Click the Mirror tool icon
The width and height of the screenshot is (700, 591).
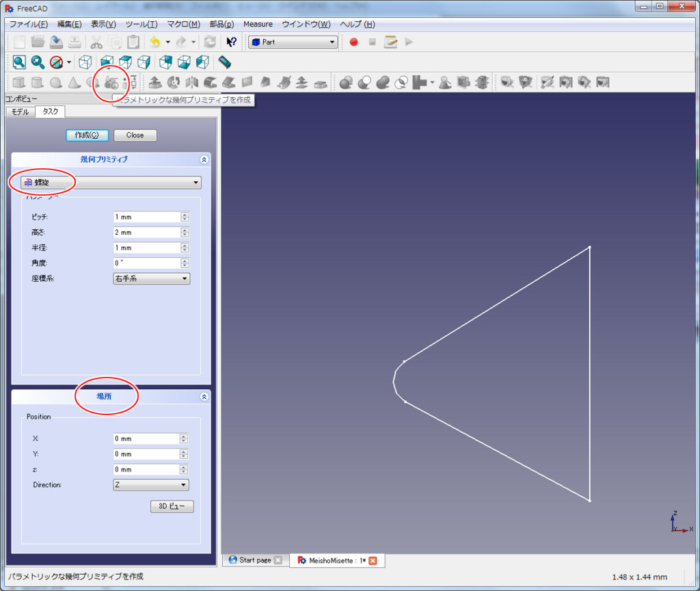pos(192,82)
